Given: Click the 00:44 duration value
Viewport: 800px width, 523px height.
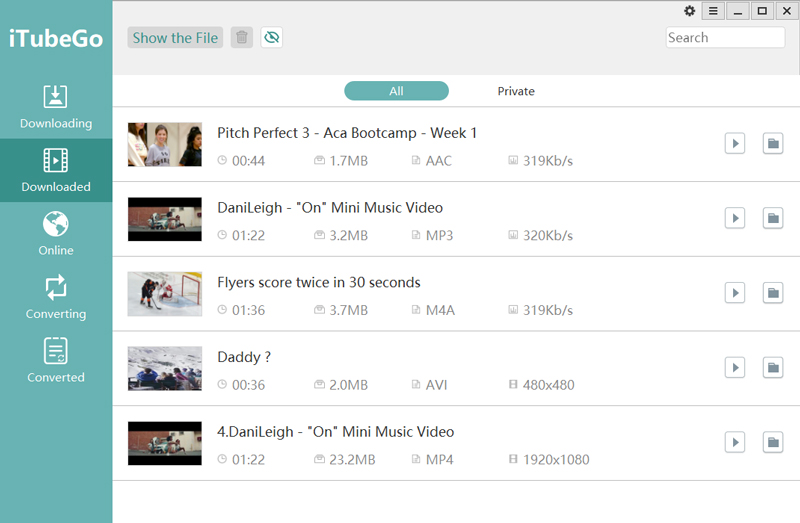Looking at the screenshot, I should [248, 161].
